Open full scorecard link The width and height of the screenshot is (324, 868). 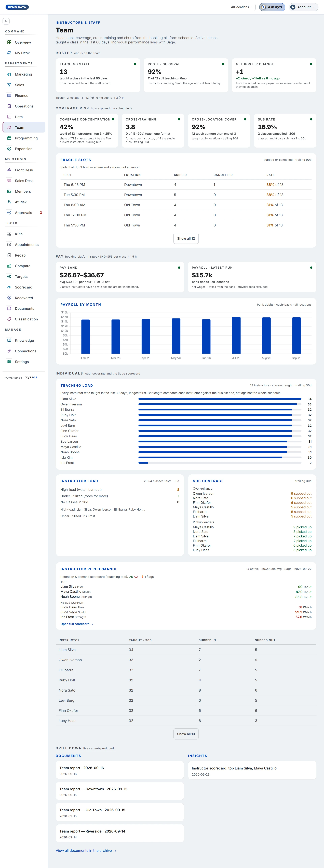[x=77, y=624]
